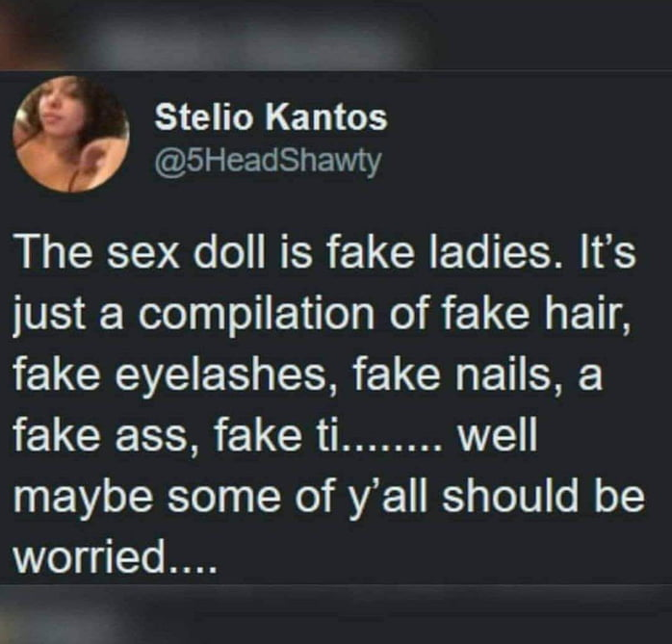The image size is (672, 644).
Task: Click the blurred banner above the tweet
Action: (336, 35)
